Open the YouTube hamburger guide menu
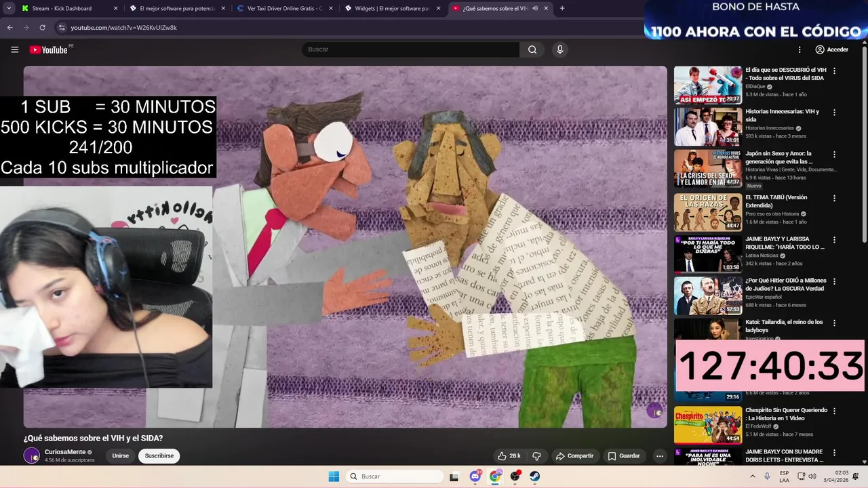This screenshot has width=868, height=488. point(14,49)
